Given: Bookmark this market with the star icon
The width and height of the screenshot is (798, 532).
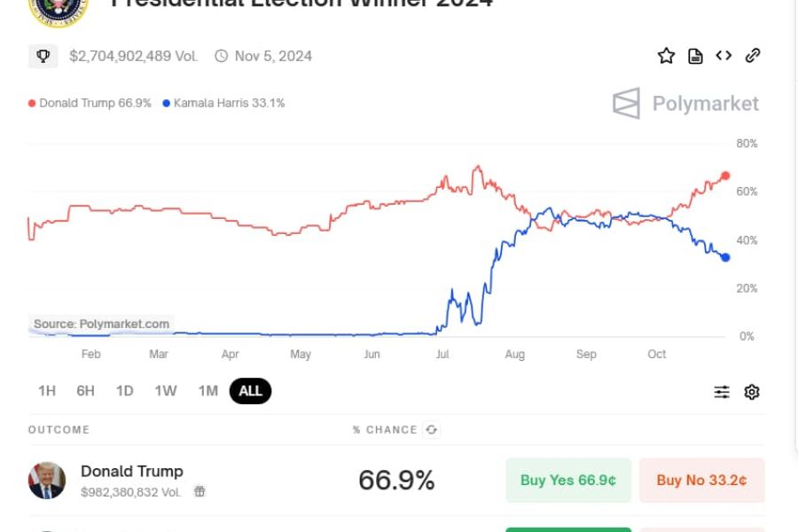Looking at the screenshot, I should (x=666, y=56).
